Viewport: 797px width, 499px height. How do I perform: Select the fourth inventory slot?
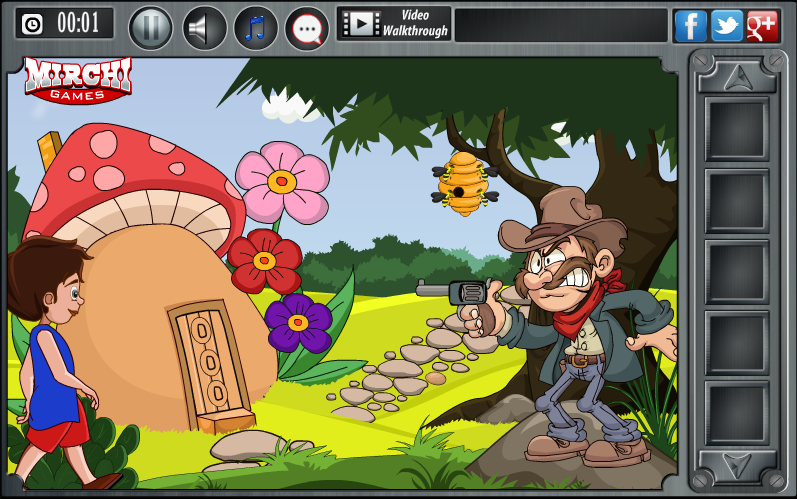coord(737,342)
